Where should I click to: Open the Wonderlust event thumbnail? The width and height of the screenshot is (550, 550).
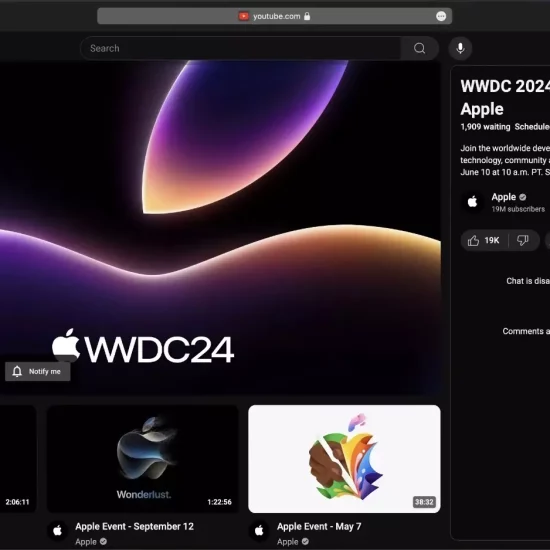[143, 459]
